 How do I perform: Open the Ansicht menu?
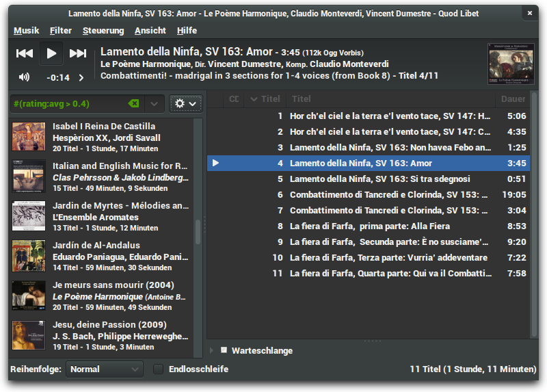[150, 31]
